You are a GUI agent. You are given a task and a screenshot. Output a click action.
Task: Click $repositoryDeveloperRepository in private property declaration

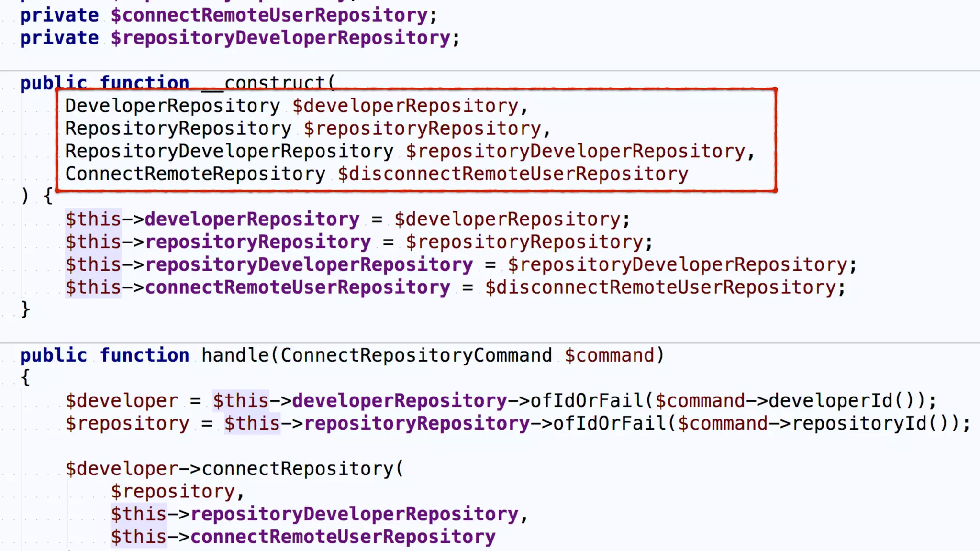point(280,38)
